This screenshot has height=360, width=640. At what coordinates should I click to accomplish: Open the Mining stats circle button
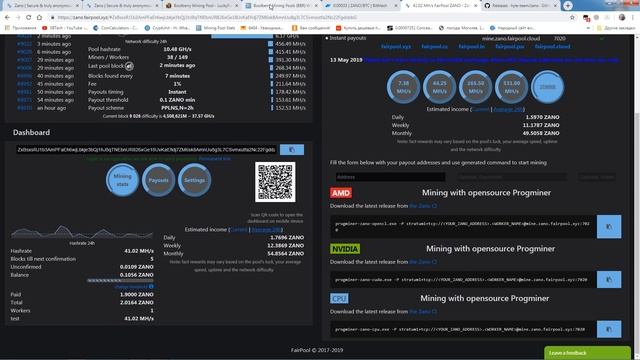click(x=122, y=180)
